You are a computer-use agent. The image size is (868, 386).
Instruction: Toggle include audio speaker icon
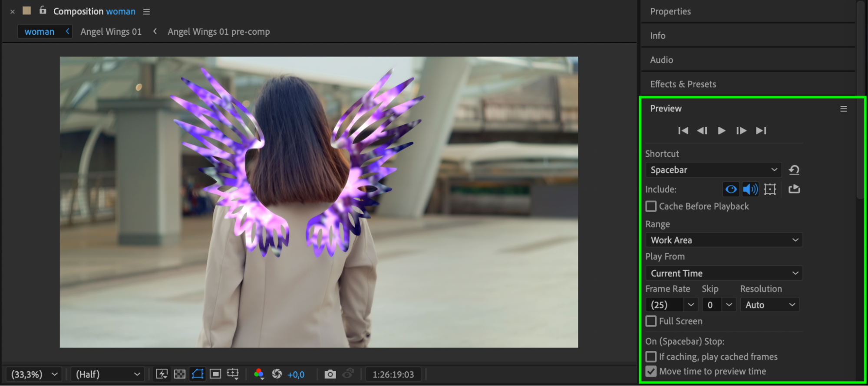pos(750,189)
